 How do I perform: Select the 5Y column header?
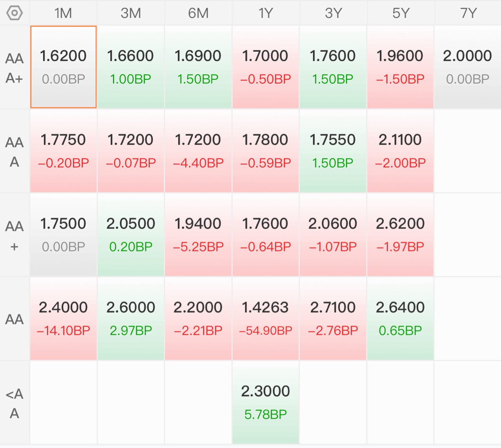point(400,13)
